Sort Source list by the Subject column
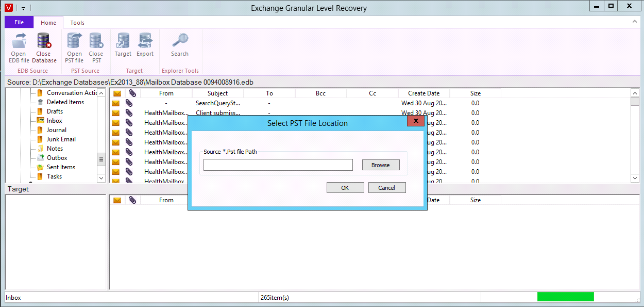 (x=218, y=93)
